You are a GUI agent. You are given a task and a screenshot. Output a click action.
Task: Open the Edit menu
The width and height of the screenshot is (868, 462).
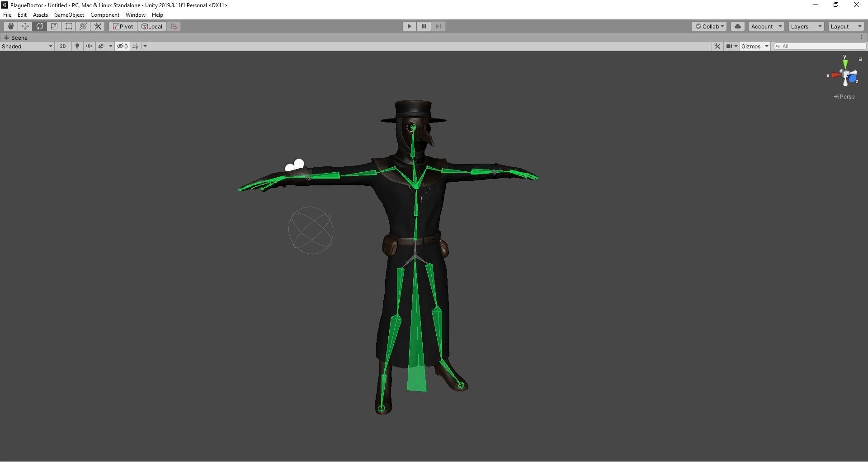click(22, 15)
